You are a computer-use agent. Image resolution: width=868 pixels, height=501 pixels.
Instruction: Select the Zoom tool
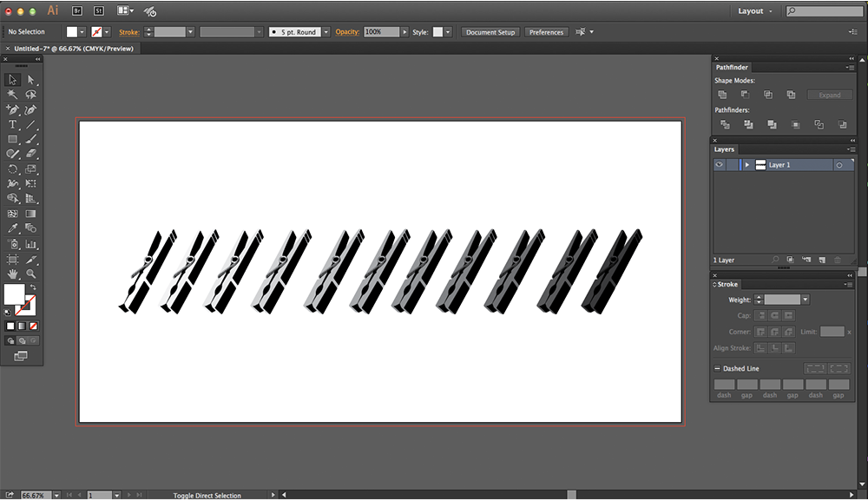(x=31, y=274)
